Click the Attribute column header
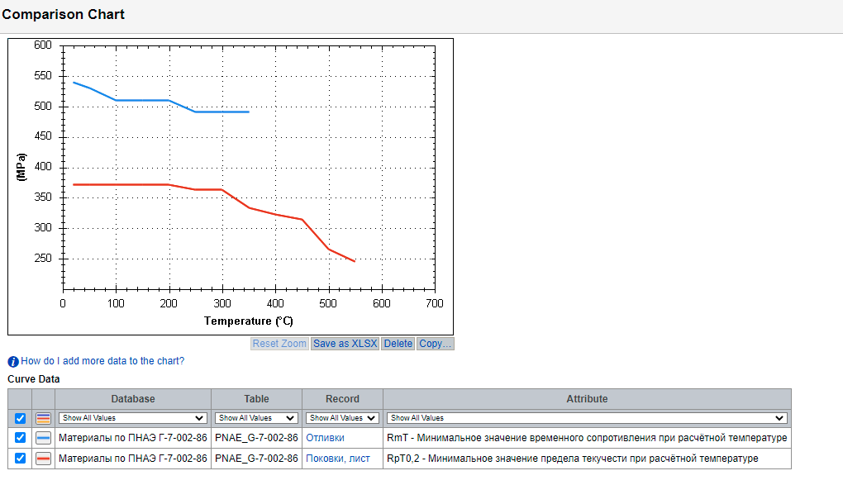 point(587,399)
